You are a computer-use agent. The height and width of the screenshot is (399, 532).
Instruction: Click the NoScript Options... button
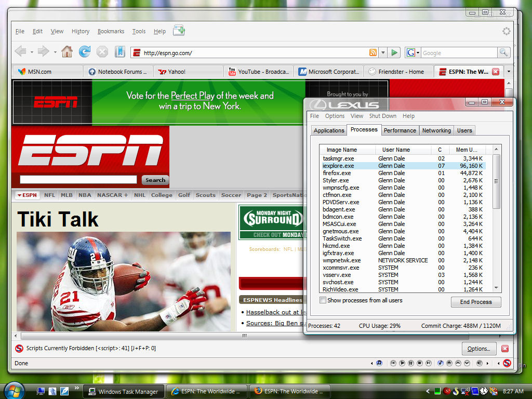pos(478,349)
